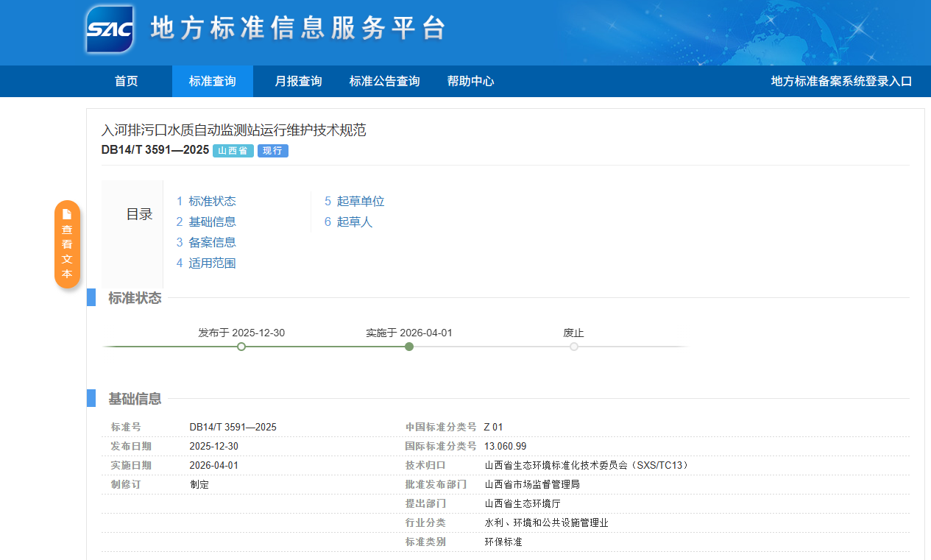This screenshot has width=931, height=560.
Task: Open the 帮助中心 menu item
Action: (x=470, y=81)
